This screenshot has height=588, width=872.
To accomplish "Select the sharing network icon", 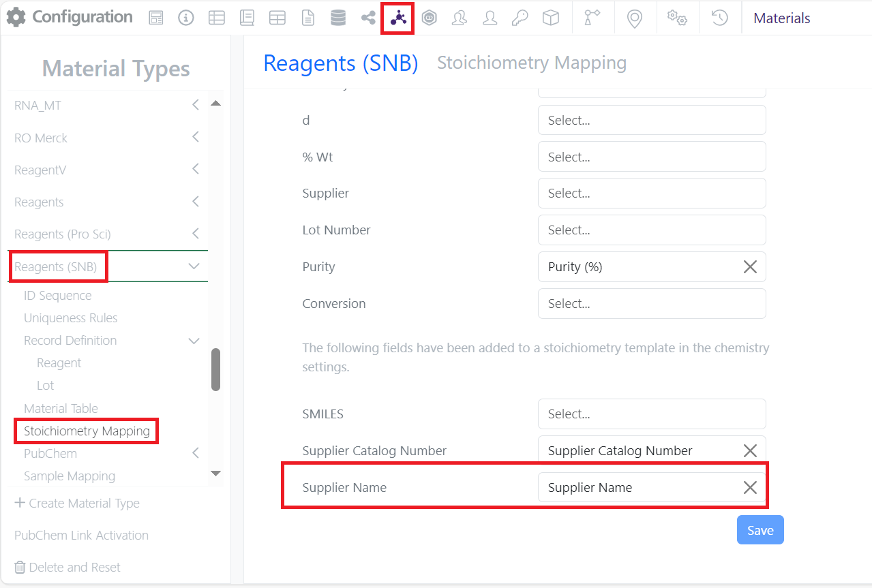I will 367,18.
